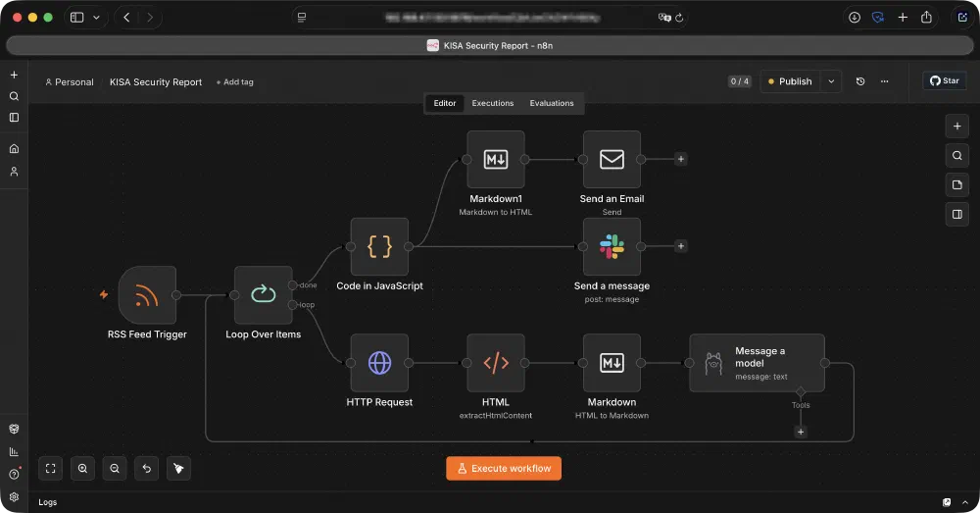Open the templates cube icon in sidebar
980x513 pixels.
tap(14, 430)
